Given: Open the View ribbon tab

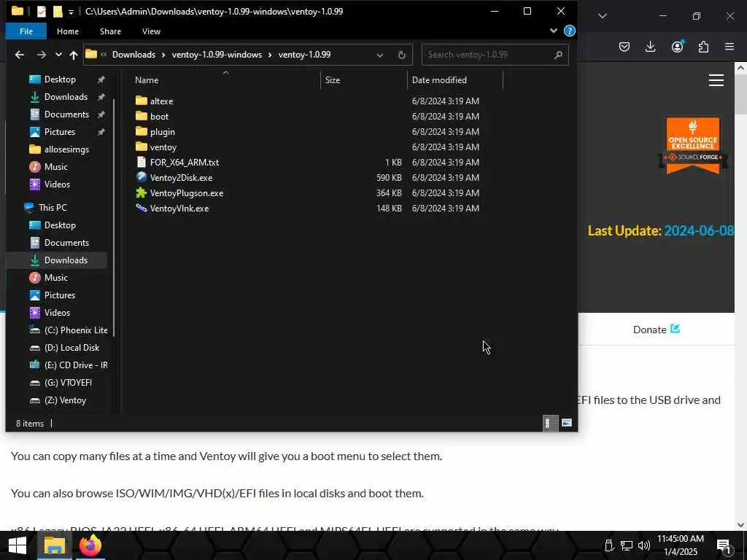Looking at the screenshot, I should pyautogui.click(x=151, y=31).
